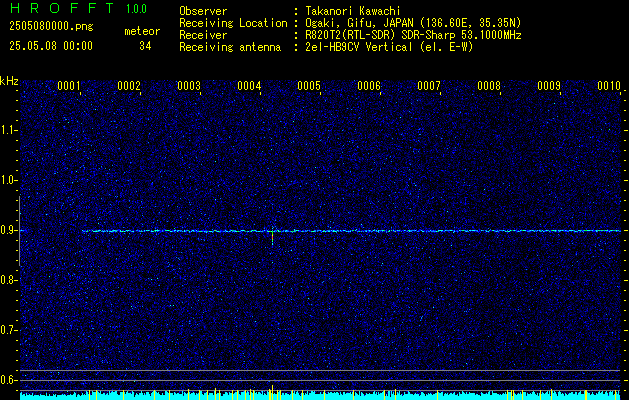Click the meteor count value 34

tap(145, 46)
